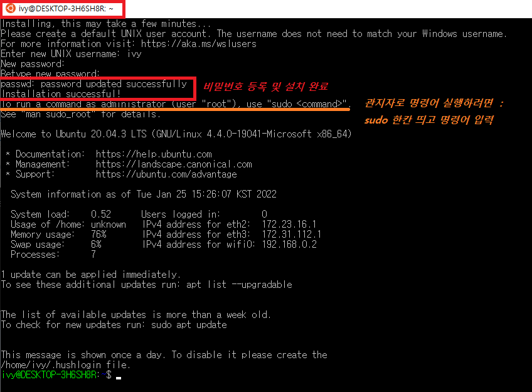The image size is (532, 392).
Task: Click the Ubuntu icon in the title bar
Action: [11, 8]
